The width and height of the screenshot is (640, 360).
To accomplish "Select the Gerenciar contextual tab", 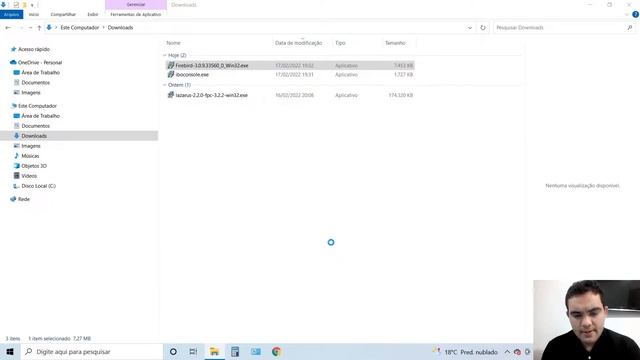I will tap(136, 4).
